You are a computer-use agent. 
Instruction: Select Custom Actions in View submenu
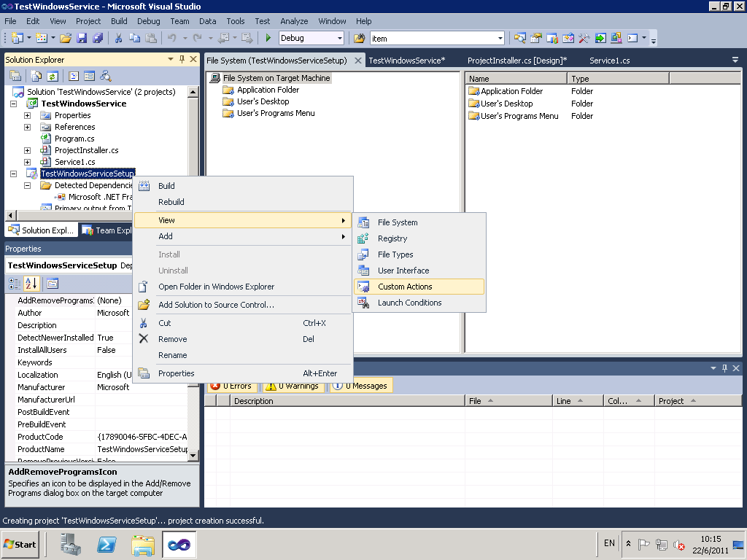pyautogui.click(x=419, y=287)
